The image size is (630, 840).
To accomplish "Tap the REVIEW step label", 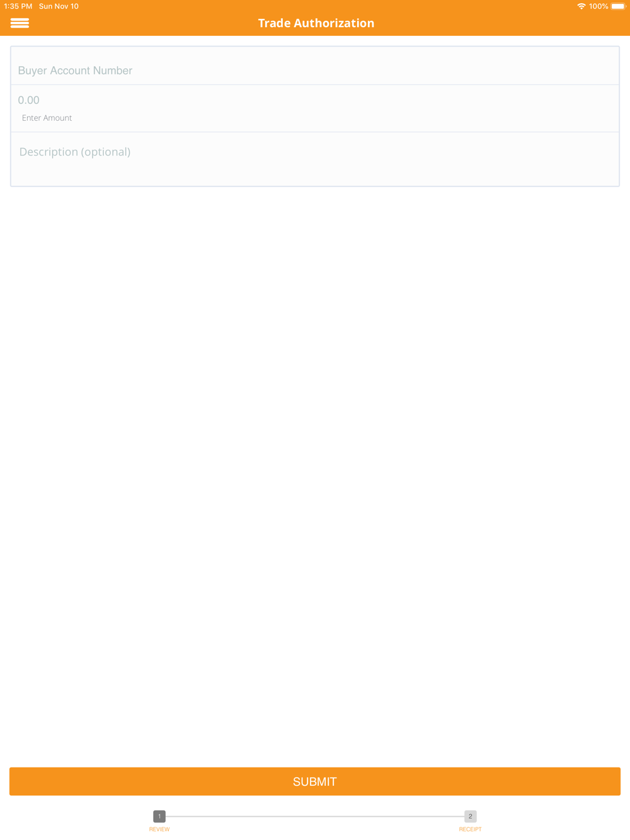I will [x=159, y=829].
